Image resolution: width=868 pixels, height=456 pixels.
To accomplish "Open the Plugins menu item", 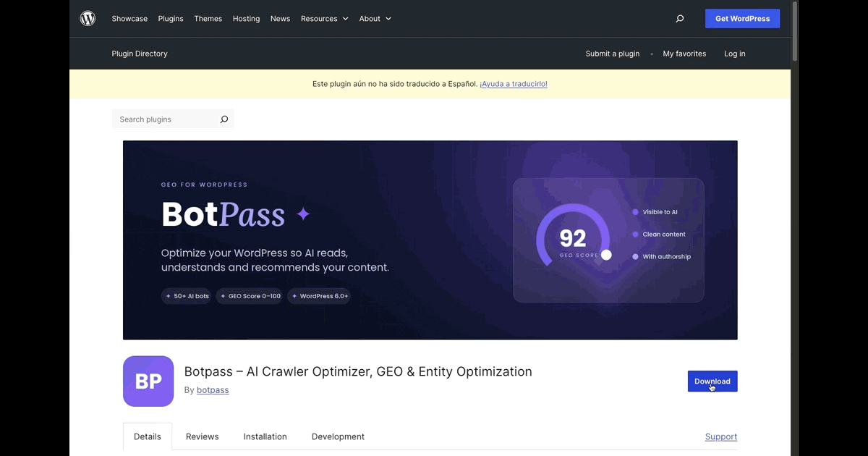I will (x=171, y=19).
